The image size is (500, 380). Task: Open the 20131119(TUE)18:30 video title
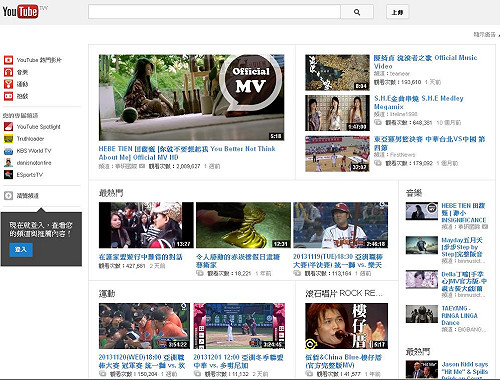pos(338,261)
